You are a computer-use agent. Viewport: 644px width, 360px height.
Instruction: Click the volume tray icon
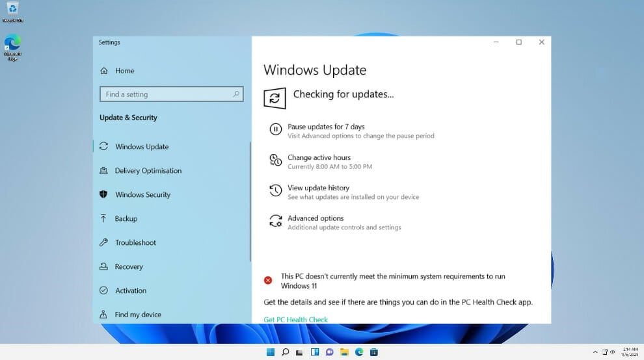[612, 352]
